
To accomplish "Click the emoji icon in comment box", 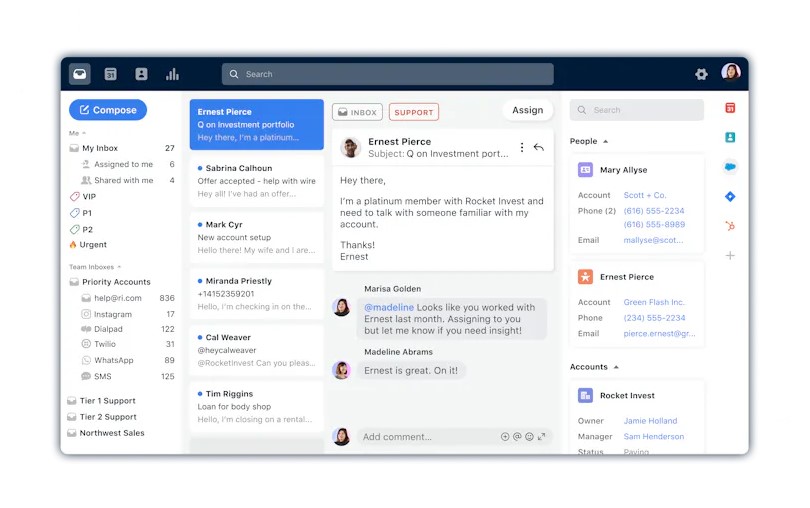I will (529, 437).
